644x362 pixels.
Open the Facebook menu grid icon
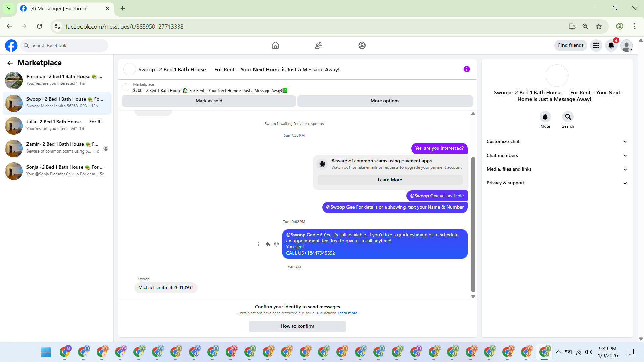(596, 45)
